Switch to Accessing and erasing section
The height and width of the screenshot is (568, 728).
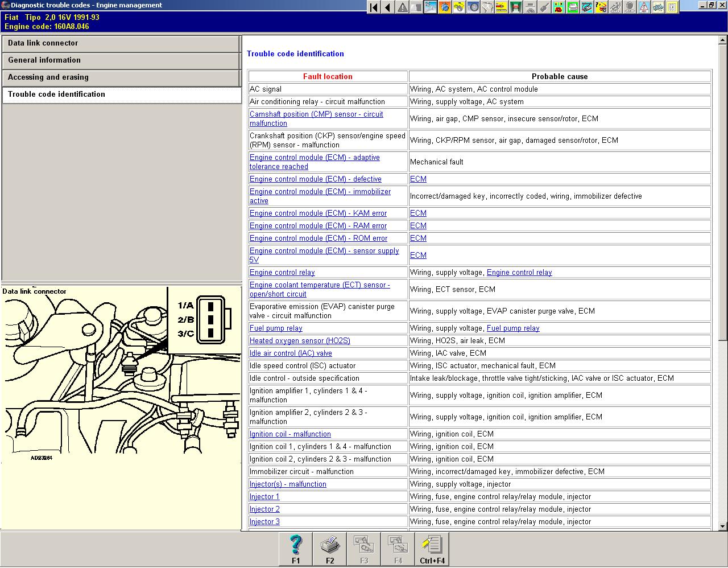pos(121,78)
